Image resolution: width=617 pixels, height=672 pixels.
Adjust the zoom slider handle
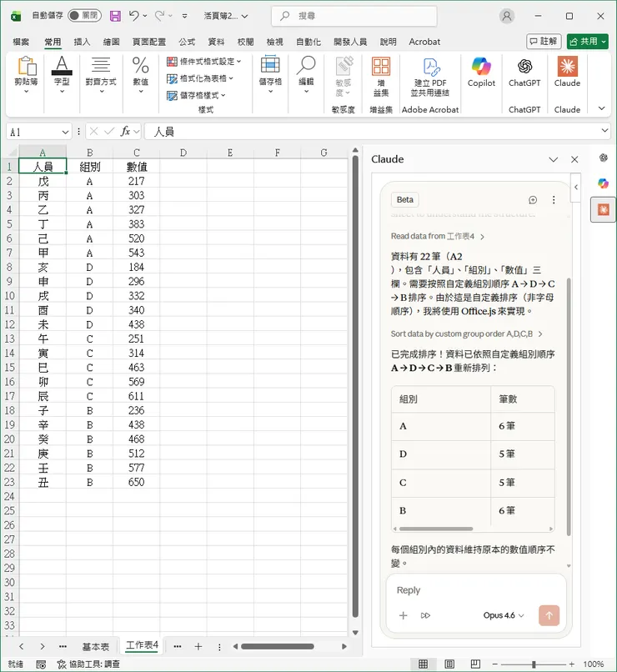pyautogui.click(x=534, y=664)
